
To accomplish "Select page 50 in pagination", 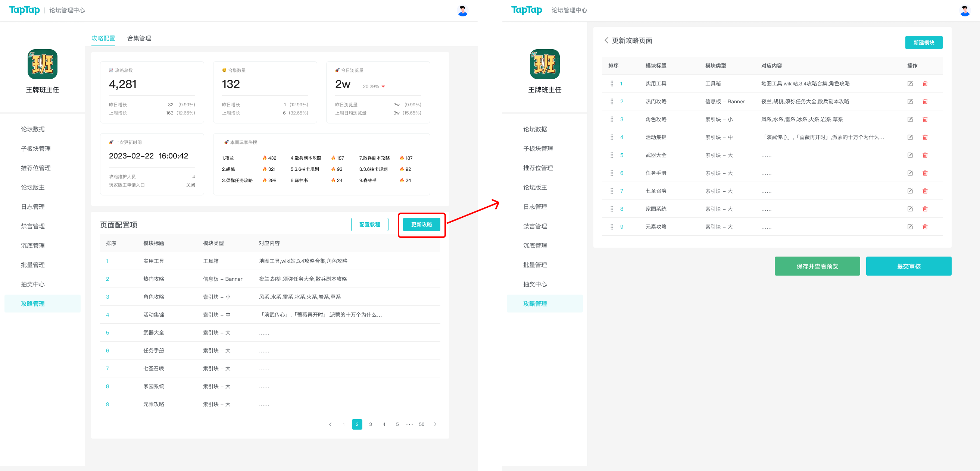I will pos(422,424).
